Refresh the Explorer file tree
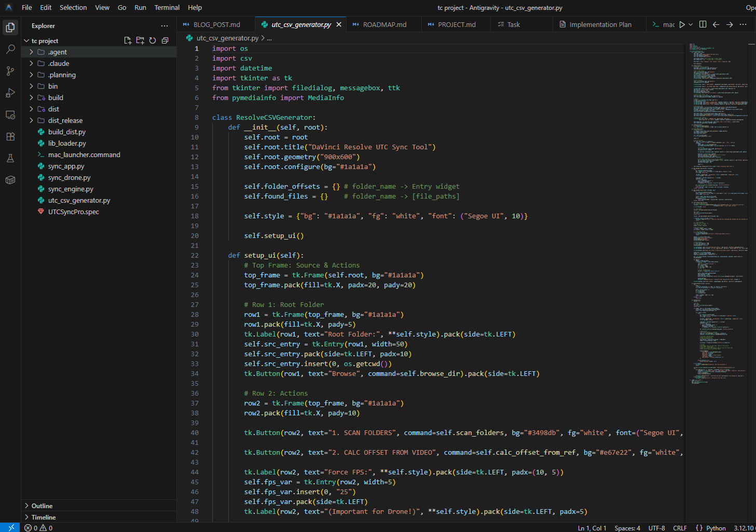 (153, 40)
